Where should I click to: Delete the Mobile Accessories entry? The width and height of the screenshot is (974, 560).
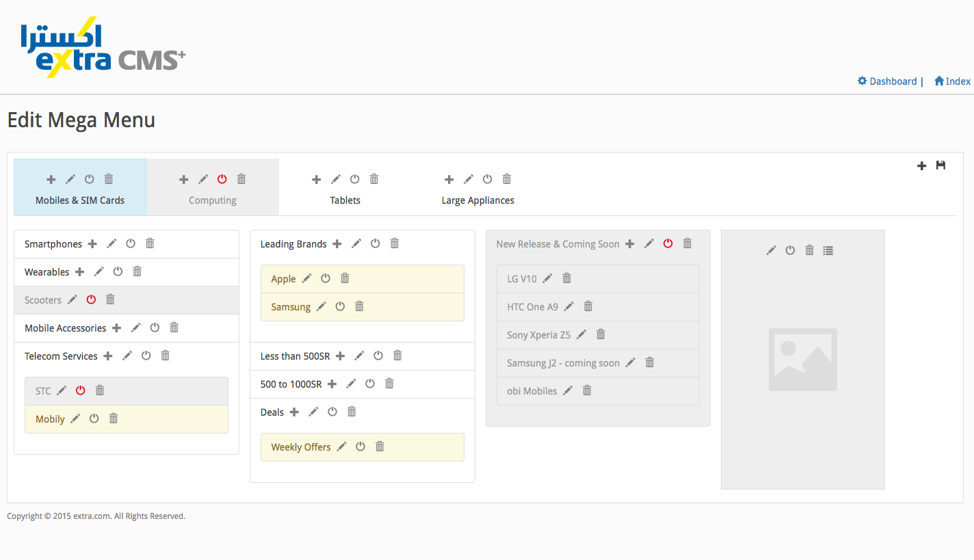tap(174, 328)
